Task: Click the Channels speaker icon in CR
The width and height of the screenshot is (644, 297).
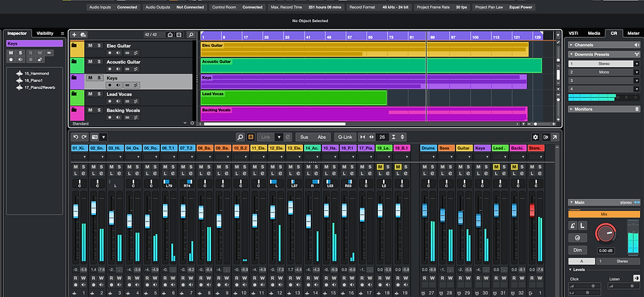Action: pos(637,45)
